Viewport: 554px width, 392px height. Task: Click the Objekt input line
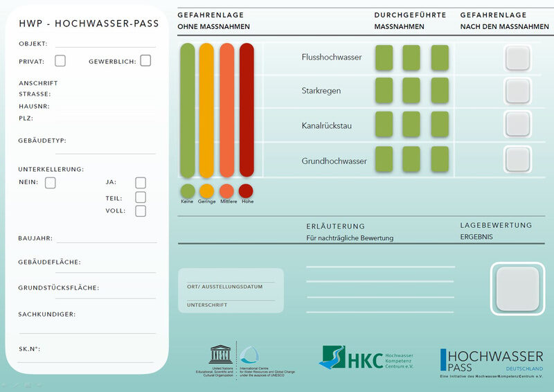[x=104, y=44]
